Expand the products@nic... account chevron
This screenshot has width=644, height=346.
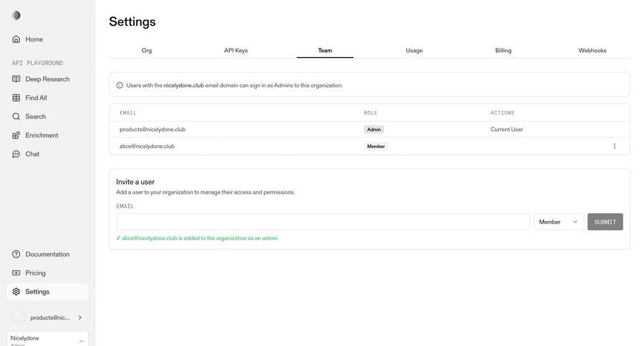point(79,317)
